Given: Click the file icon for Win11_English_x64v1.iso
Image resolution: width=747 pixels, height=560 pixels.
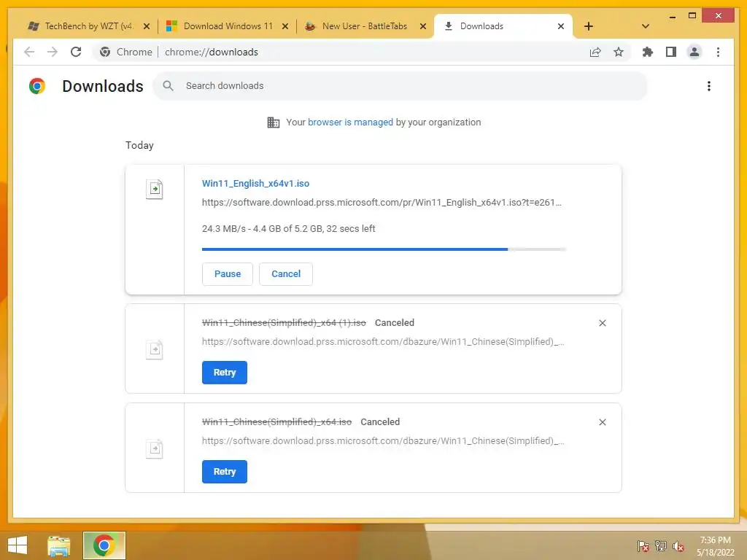Looking at the screenshot, I should pos(155,189).
